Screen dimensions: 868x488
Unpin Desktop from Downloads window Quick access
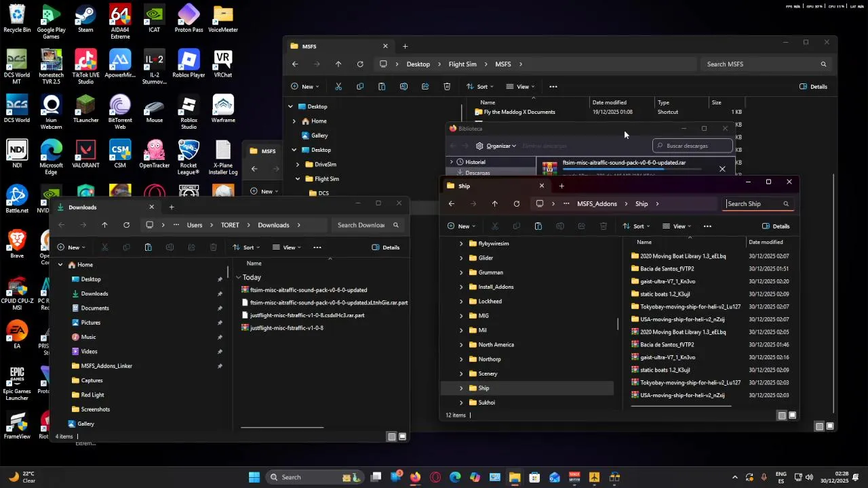[x=220, y=279]
